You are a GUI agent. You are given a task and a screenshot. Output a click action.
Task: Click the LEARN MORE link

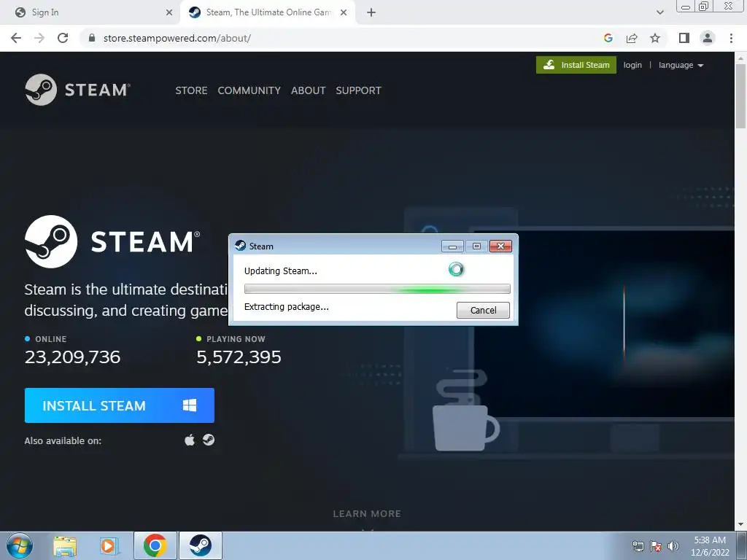[367, 514]
